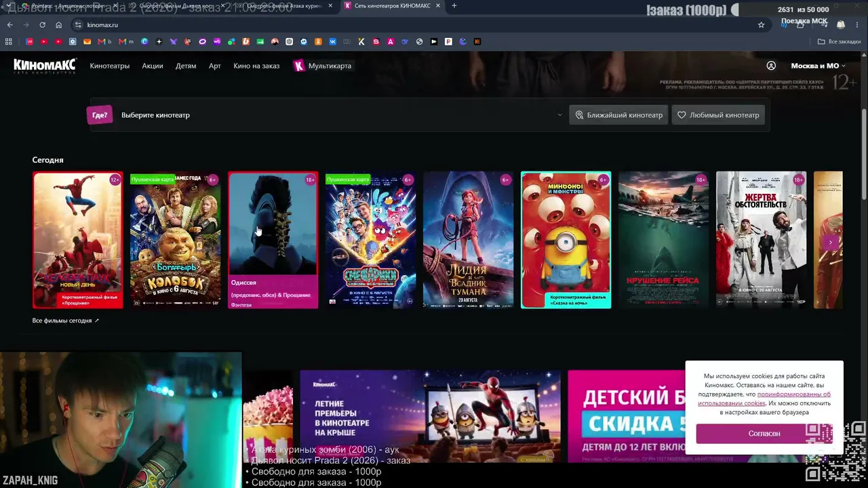Open the Chrome three-dot menu
The width and height of the screenshot is (868, 488).
tap(856, 25)
